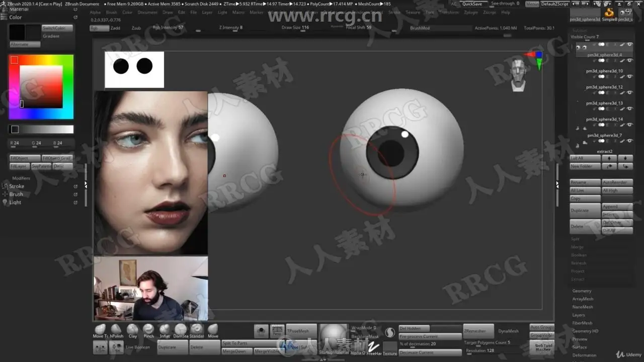Image resolution: width=644 pixels, height=362 pixels.
Task: Open the StartupMaterial sphere picker
Action: point(333,338)
